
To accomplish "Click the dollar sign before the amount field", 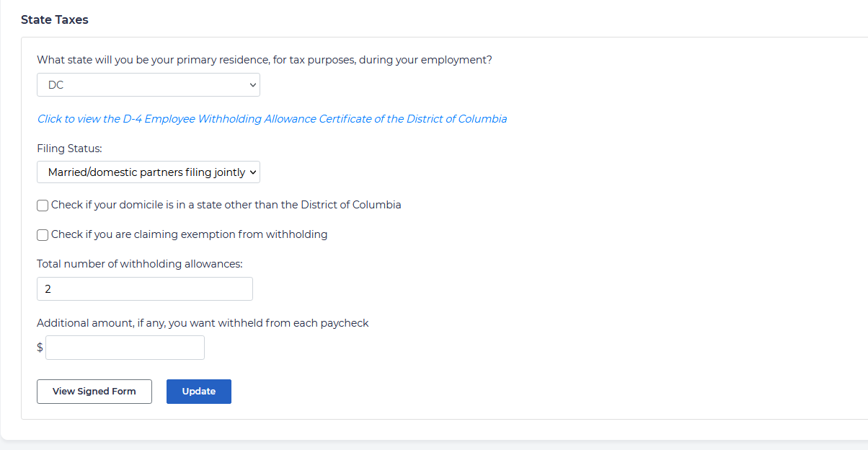I will (x=40, y=348).
